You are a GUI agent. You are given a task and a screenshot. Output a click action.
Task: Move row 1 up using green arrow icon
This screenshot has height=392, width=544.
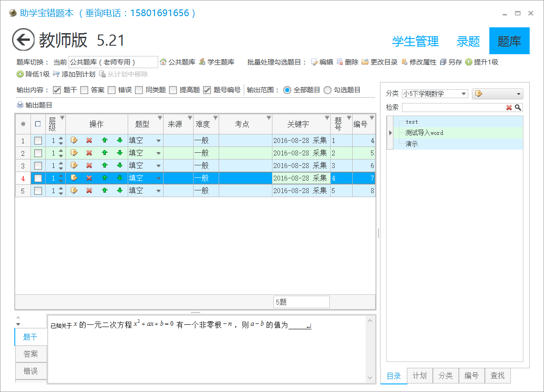point(105,140)
